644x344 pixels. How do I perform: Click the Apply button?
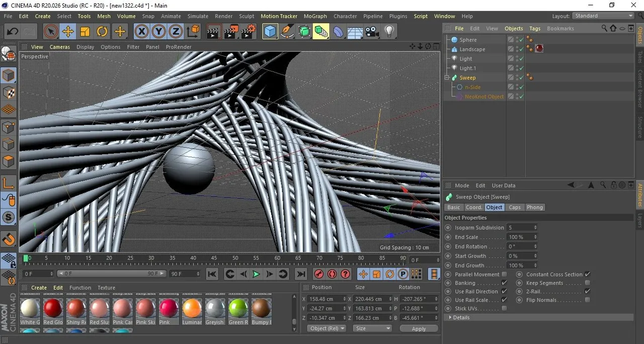point(419,328)
